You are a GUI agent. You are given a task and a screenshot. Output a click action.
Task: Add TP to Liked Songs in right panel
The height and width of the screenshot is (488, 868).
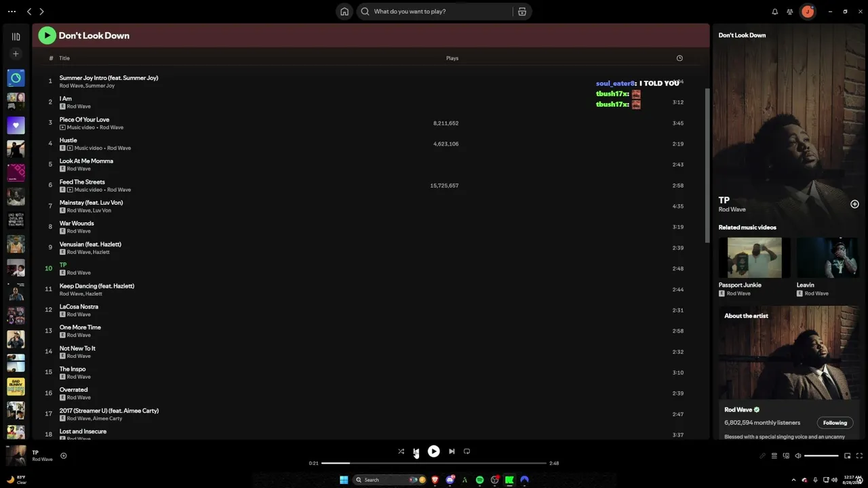pyautogui.click(x=854, y=204)
